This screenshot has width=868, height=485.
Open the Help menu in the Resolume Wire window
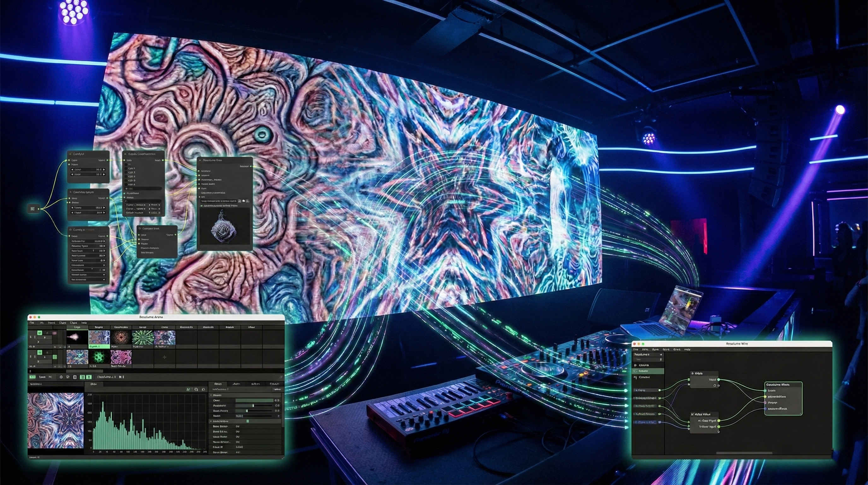(x=687, y=350)
